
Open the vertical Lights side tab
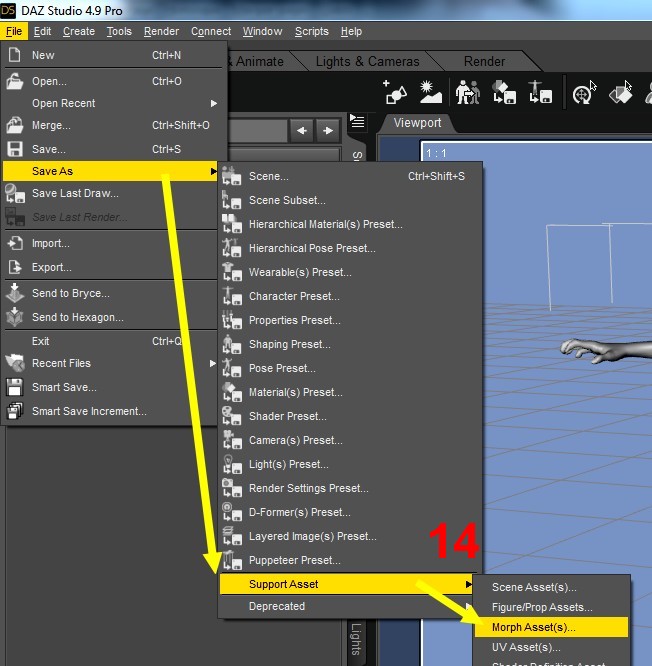(x=356, y=639)
